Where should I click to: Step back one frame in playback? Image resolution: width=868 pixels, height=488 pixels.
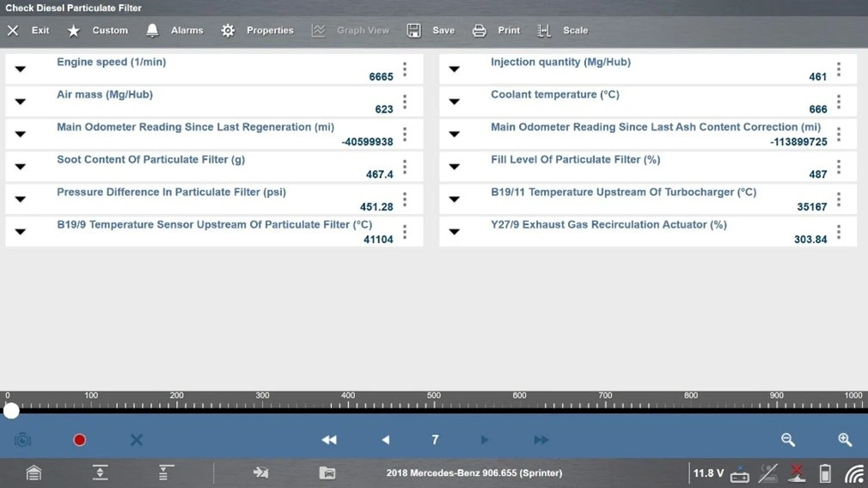coord(385,440)
